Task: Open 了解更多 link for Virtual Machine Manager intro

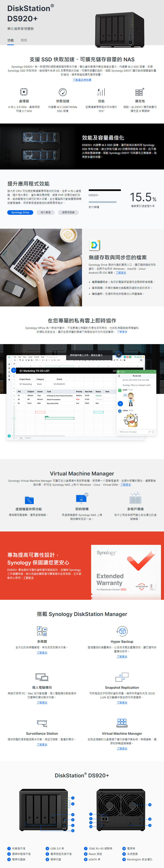Action: [126, 485]
